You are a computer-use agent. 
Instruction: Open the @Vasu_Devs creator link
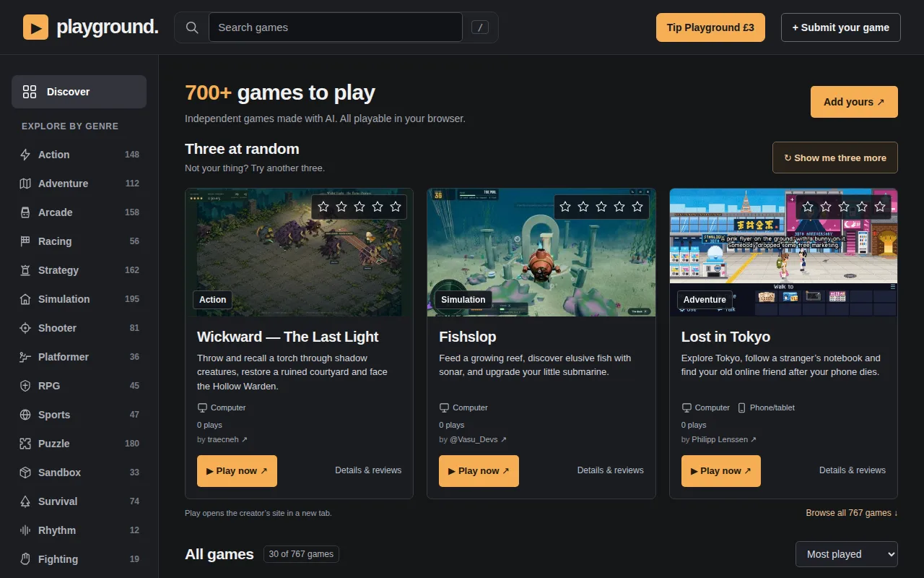click(x=478, y=439)
